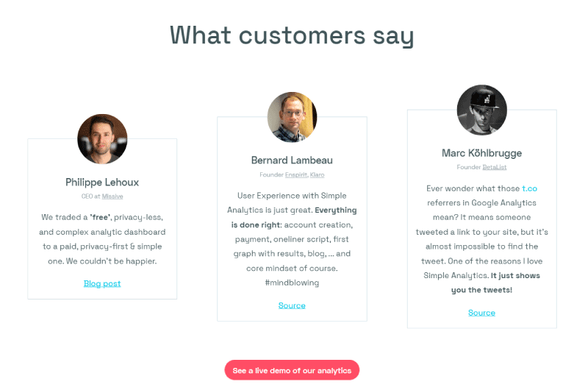588x390 pixels.
Task: Open Philippe's Blog post link
Action: (102, 283)
